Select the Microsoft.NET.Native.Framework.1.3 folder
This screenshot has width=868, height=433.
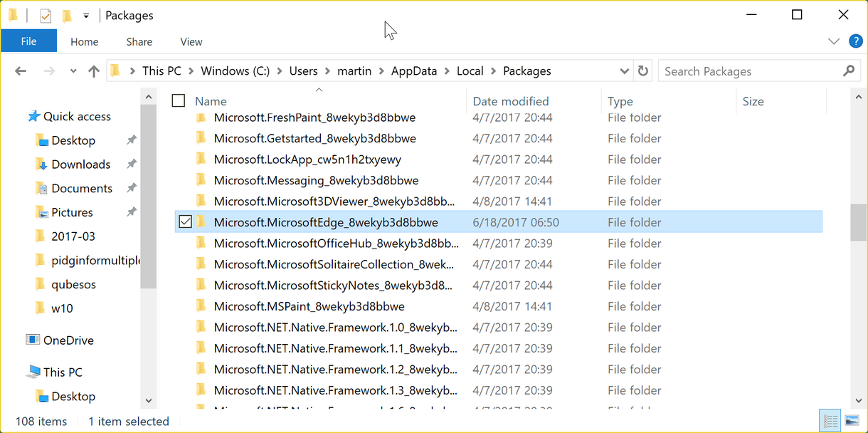(336, 390)
